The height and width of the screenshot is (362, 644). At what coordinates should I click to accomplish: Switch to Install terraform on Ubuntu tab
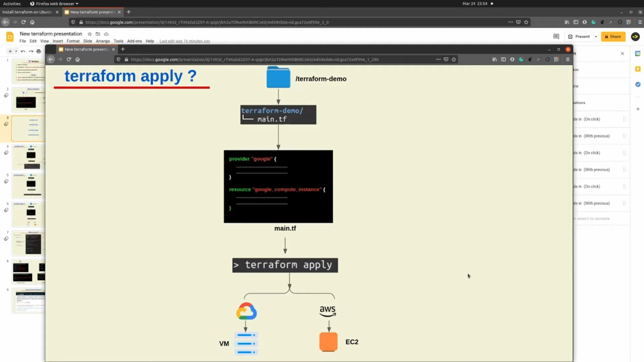pyautogui.click(x=27, y=12)
